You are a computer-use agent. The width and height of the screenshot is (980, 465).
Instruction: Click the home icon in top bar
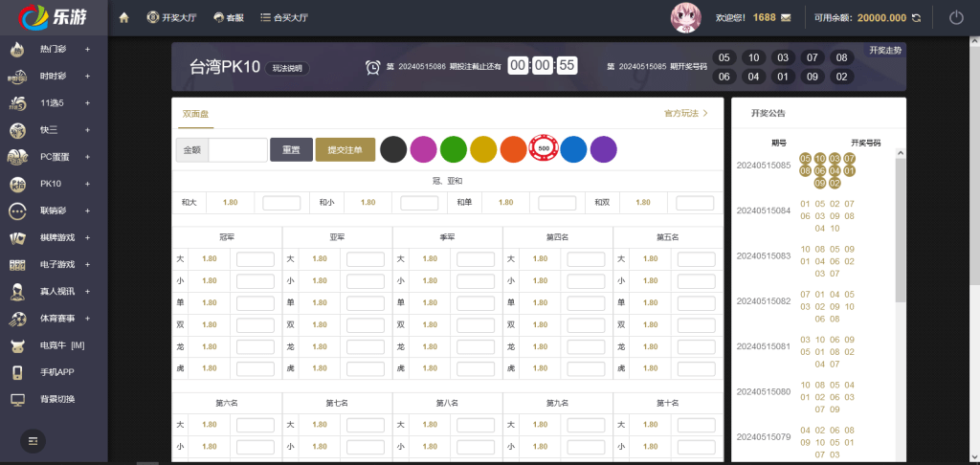tap(123, 18)
